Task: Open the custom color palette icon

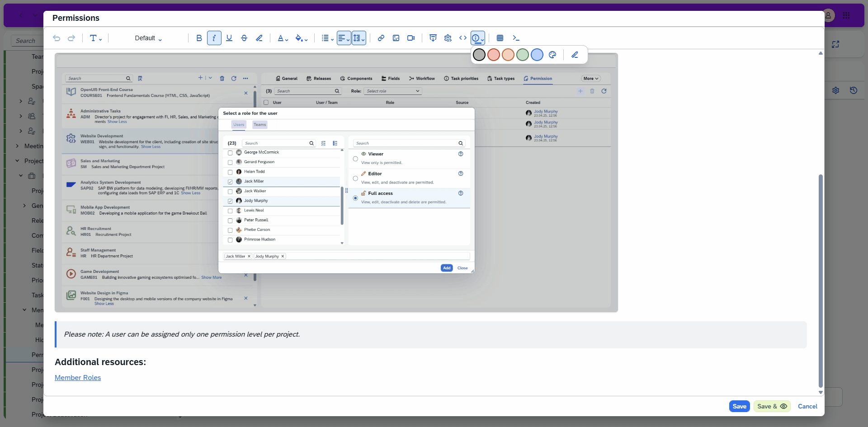Action: (x=552, y=55)
